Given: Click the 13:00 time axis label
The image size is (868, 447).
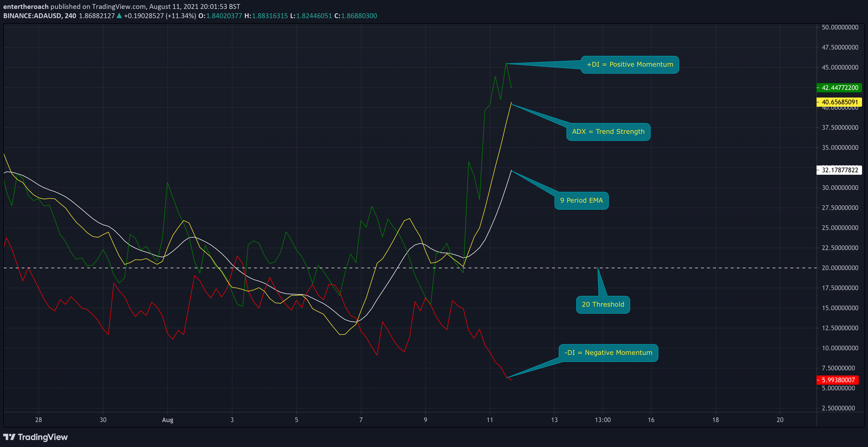Looking at the screenshot, I should [603, 420].
